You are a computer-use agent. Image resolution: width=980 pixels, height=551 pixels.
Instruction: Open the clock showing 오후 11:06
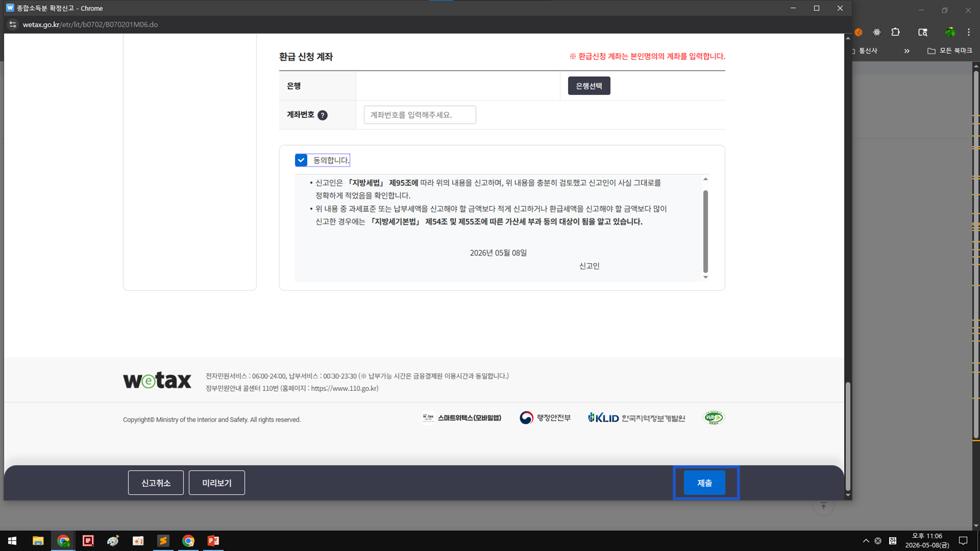pos(927,541)
